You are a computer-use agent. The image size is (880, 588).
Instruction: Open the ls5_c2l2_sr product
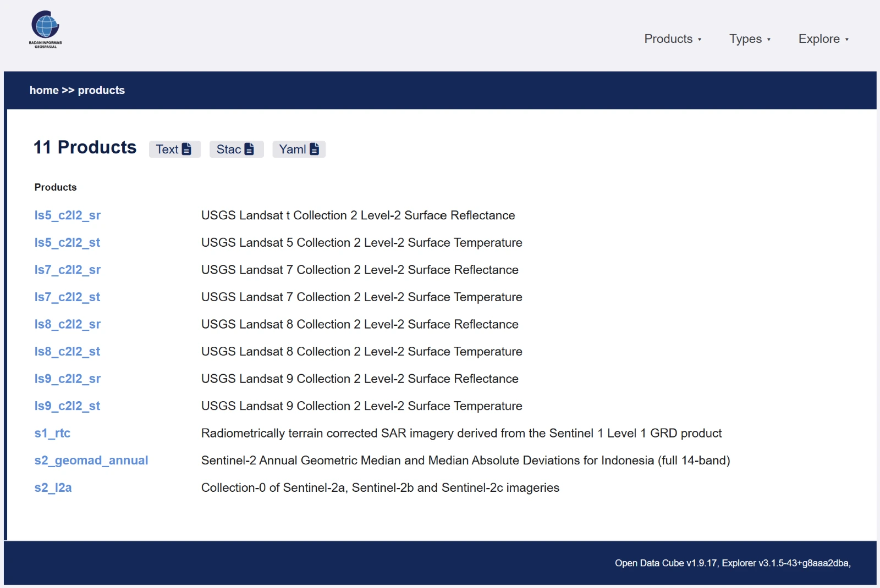click(x=68, y=215)
